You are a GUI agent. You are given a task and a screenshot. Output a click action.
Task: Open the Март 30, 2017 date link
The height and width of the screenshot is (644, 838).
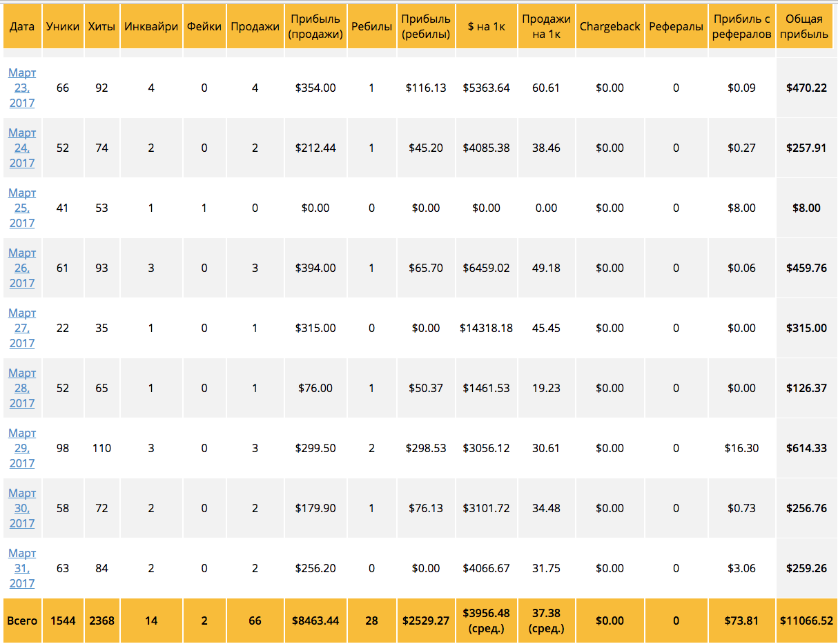point(22,508)
